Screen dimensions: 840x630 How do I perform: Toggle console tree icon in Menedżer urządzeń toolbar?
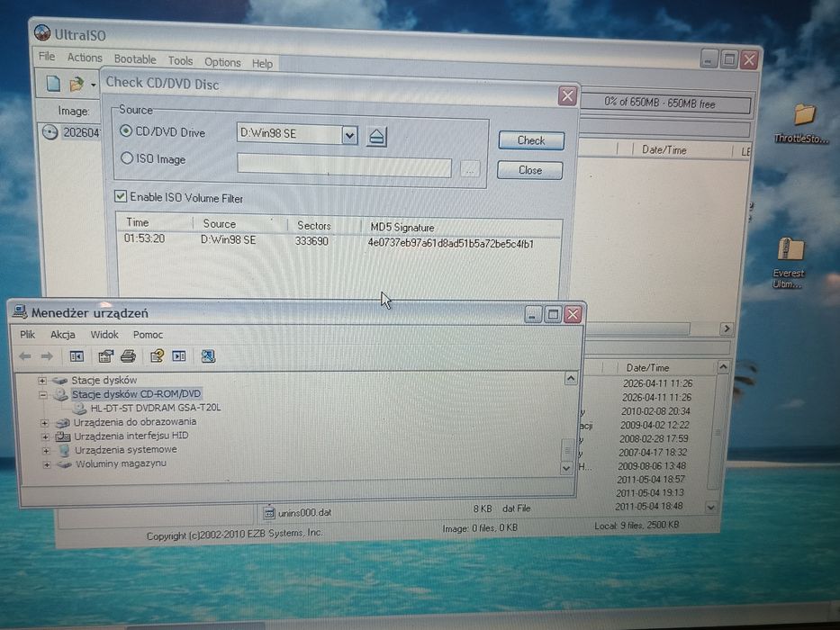click(77, 356)
